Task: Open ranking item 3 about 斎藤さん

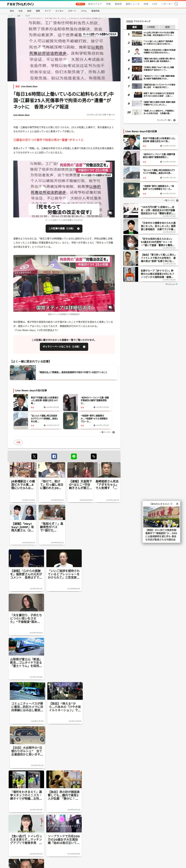Action: pyautogui.click(x=151, y=51)
